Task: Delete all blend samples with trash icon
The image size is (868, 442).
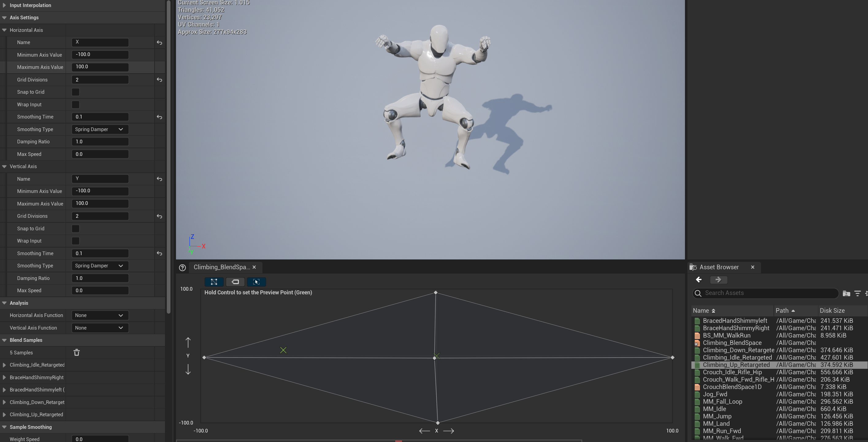Action: coord(76,353)
